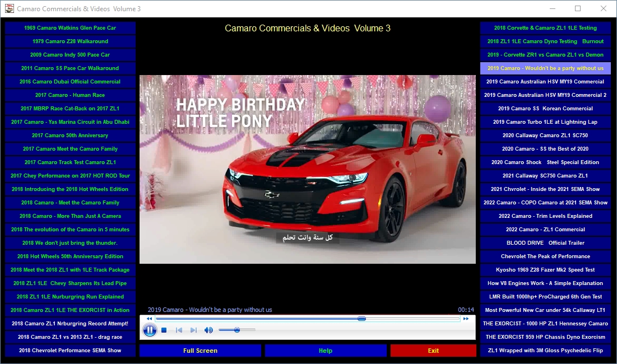Stop video playback with the stop icon
The height and width of the screenshot is (364, 617).
(x=164, y=330)
